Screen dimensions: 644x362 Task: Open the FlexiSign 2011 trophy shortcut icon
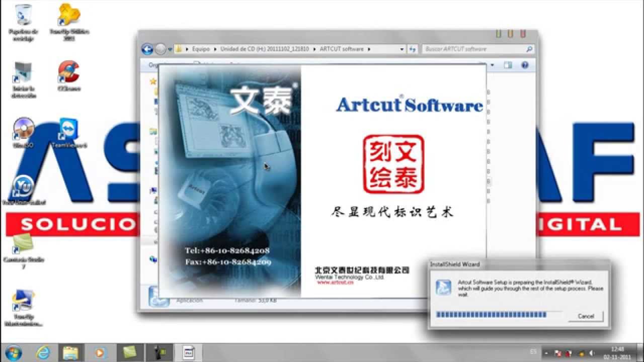tap(69, 23)
